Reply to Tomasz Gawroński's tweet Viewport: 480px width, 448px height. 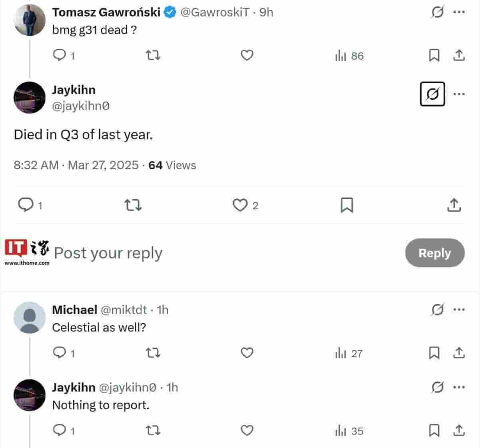pos(60,55)
